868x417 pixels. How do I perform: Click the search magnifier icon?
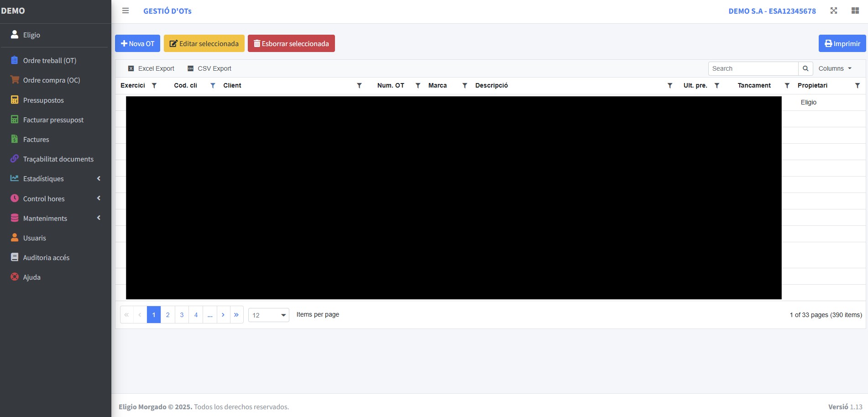pos(805,68)
